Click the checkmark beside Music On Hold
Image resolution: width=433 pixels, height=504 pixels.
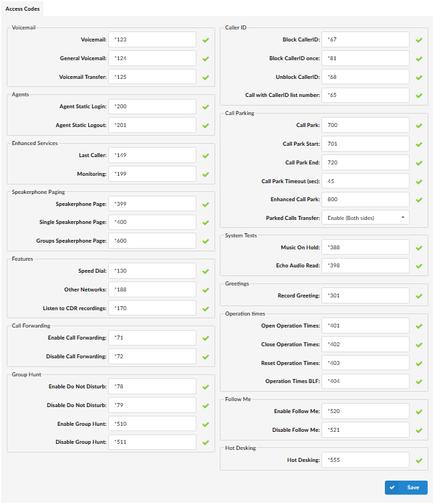click(x=419, y=248)
